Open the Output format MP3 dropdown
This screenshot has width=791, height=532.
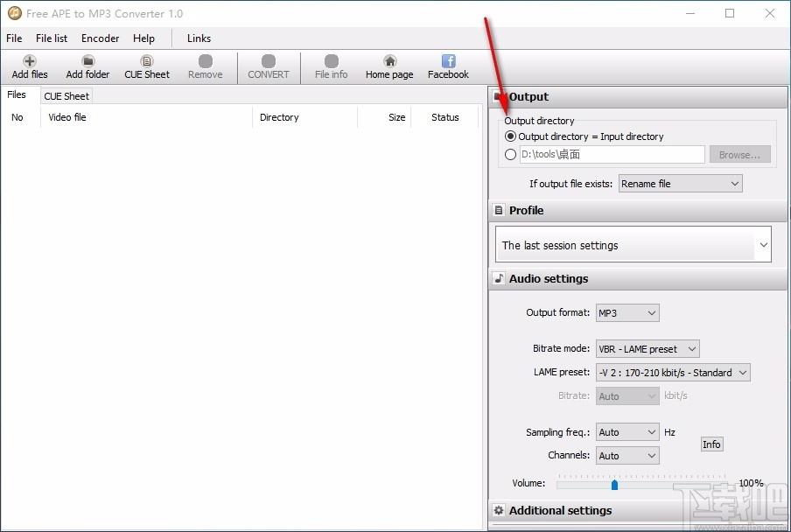point(627,312)
